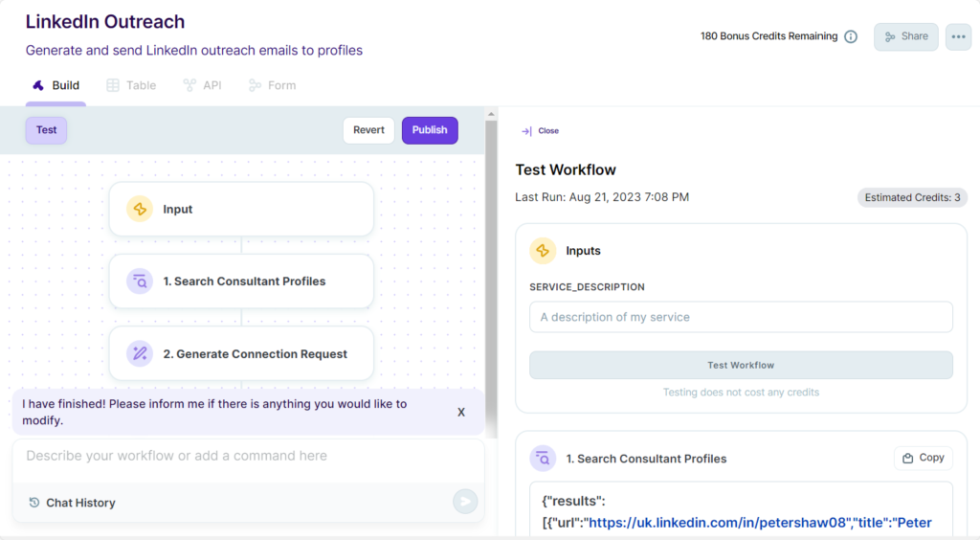Switch to the API tab
Image resolution: width=980 pixels, height=540 pixels.
pyautogui.click(x=202, y=85)
